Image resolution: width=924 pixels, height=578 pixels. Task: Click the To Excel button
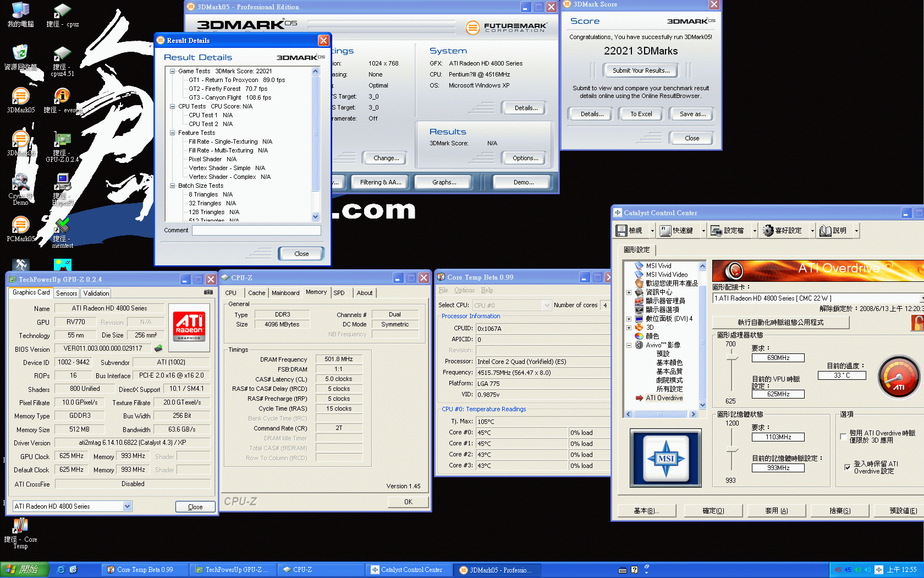[641, 114]
